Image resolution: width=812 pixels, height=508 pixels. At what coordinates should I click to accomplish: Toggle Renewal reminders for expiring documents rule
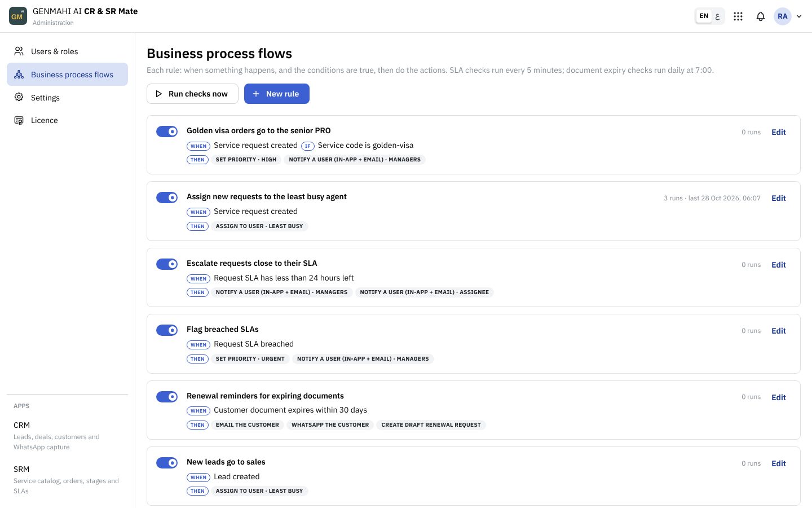[x=167, y=397]
